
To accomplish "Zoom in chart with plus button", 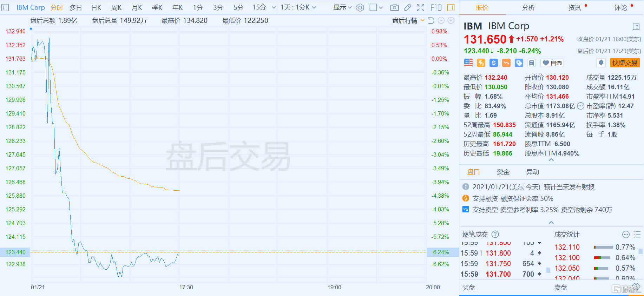I will tap(451, 21).
